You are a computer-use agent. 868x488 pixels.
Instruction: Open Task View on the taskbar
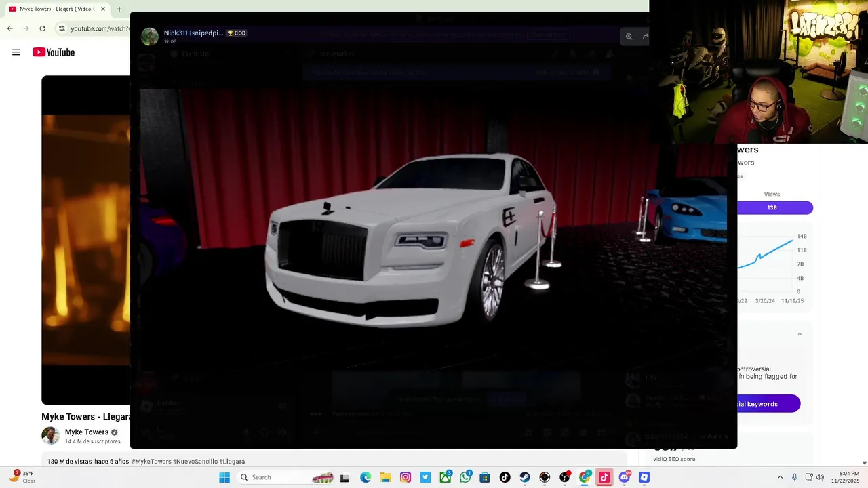point(344,478)
